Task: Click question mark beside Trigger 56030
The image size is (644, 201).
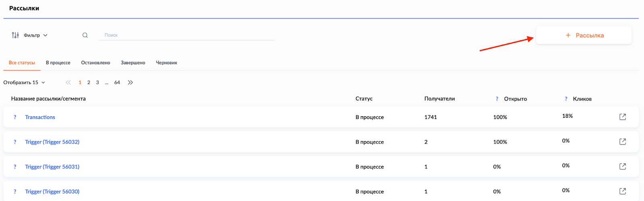Action: [x=15, y=191]
